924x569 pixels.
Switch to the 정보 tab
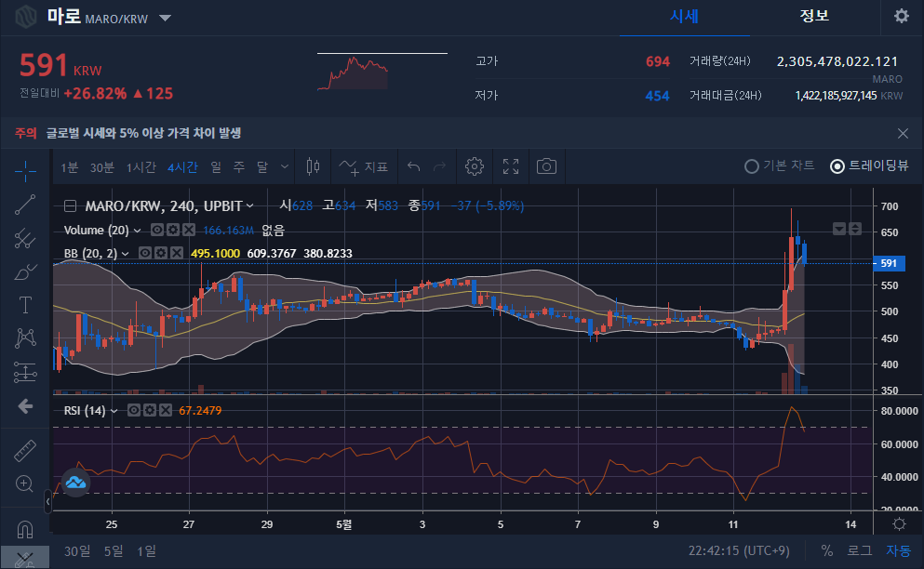814,16
